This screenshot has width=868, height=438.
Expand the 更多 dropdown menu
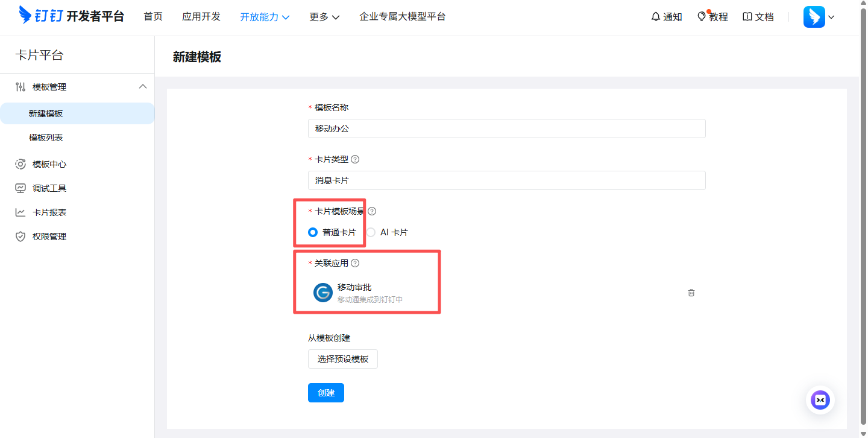(x=324, y=17)
